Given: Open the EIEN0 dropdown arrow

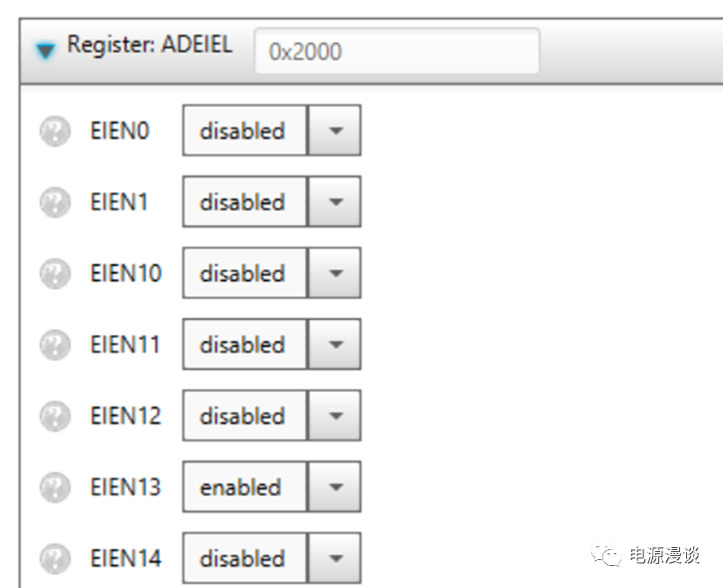Looking at the screenshot, I should coord(334,132).
